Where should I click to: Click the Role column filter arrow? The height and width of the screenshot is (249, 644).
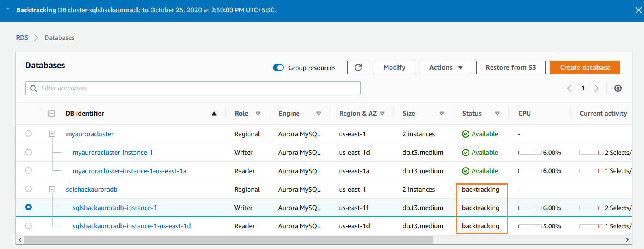click(x=258, y=114)
